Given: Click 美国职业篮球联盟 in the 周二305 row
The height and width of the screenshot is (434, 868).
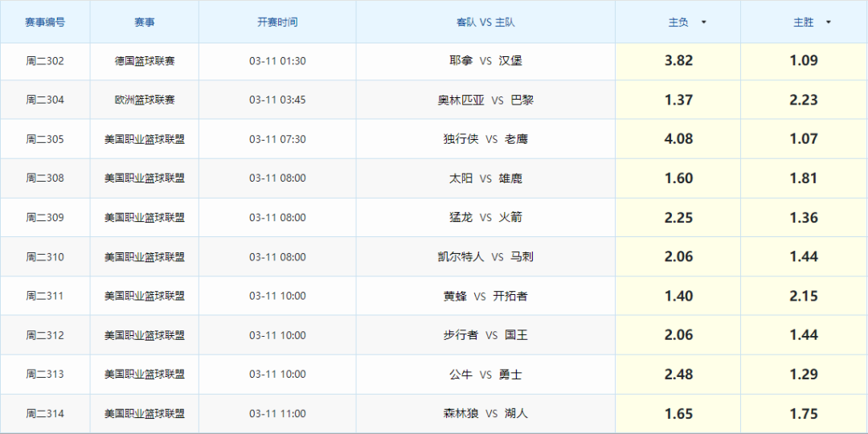Looking at the screenshot, I should pyautogui.click(x=145, y=140).
